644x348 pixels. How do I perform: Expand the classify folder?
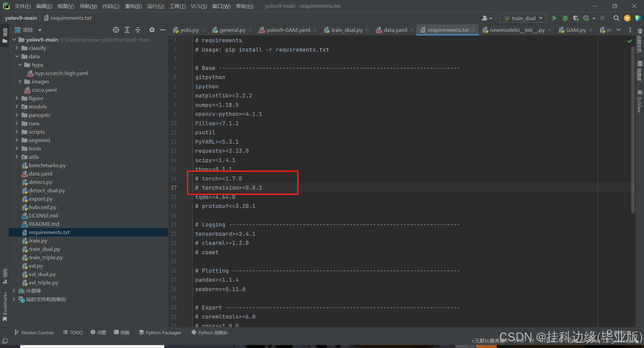point(17,48)
